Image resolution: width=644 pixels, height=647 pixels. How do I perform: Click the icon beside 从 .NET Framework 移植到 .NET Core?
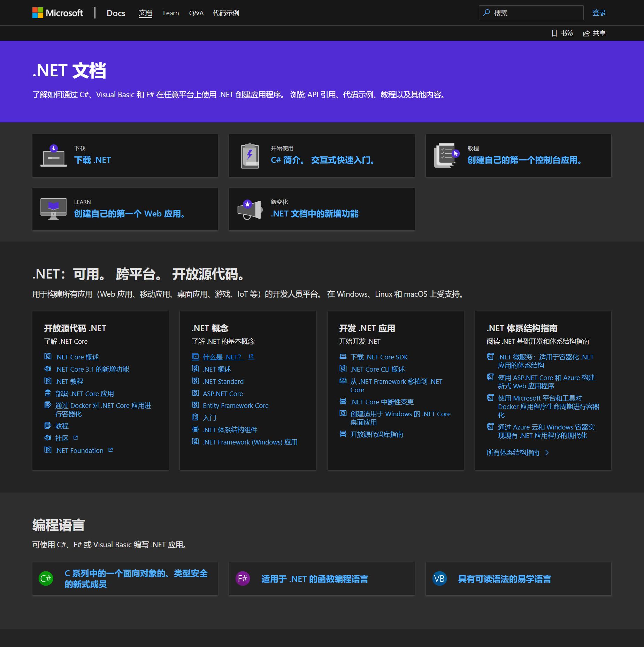tap(343, 381)
